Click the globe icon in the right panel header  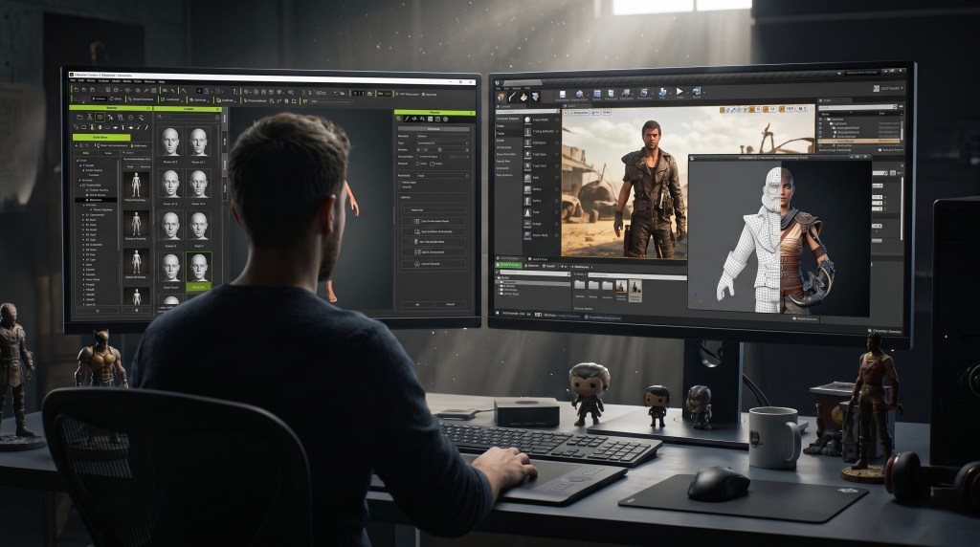[x=446, y=120]
